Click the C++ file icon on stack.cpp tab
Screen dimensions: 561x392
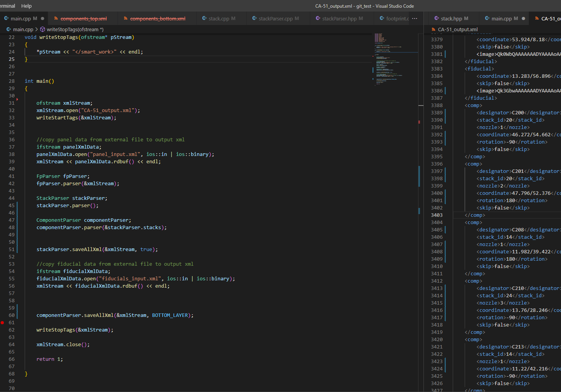204,18
